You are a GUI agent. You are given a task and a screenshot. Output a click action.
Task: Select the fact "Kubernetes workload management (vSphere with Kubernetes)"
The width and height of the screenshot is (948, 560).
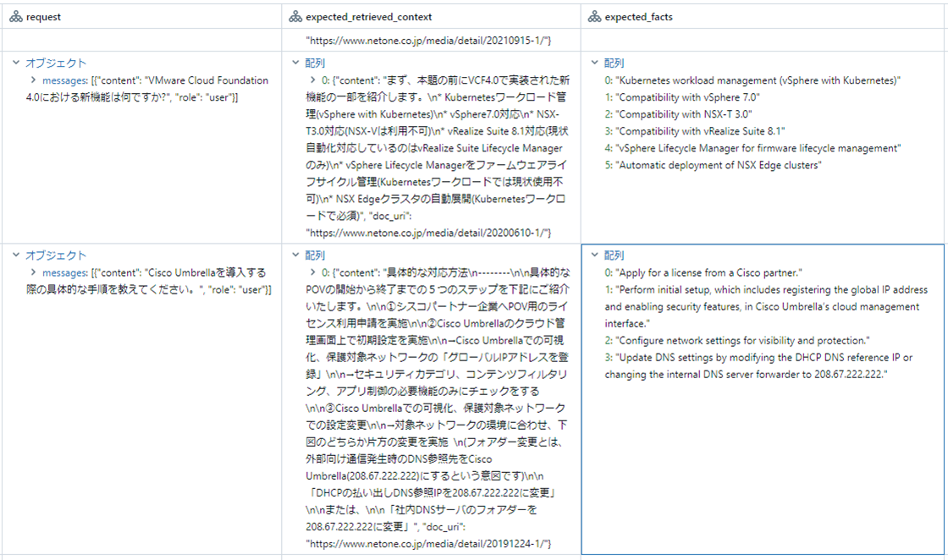coord(758,80)
